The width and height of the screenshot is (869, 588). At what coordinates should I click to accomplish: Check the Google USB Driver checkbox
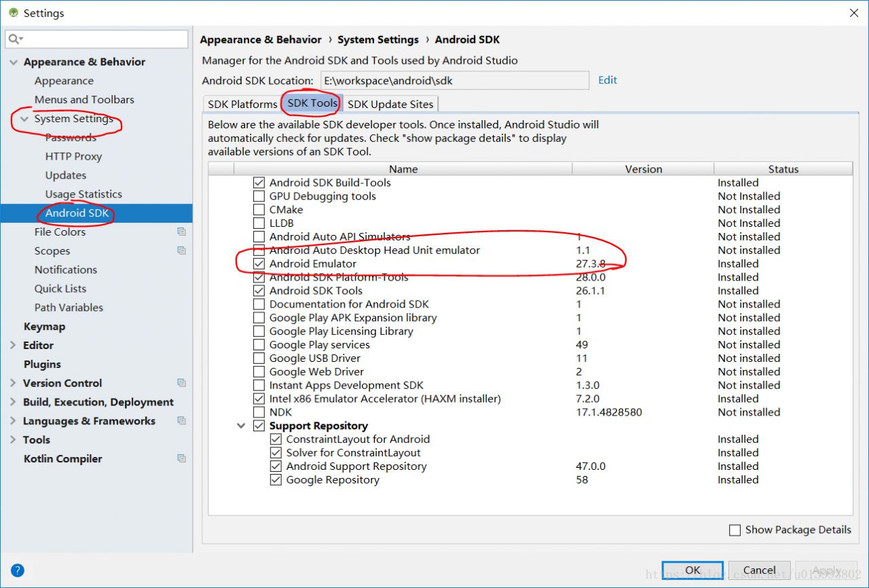pos(259,358)
